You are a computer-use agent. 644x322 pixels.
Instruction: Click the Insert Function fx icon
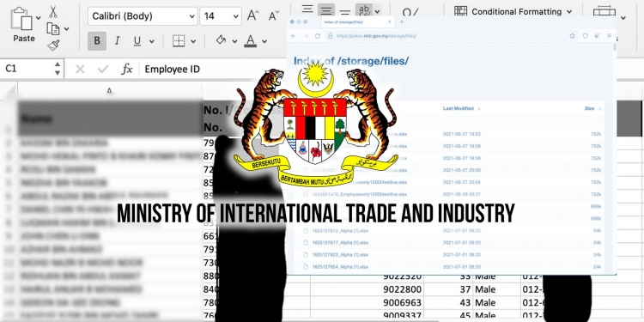(127, 69)
